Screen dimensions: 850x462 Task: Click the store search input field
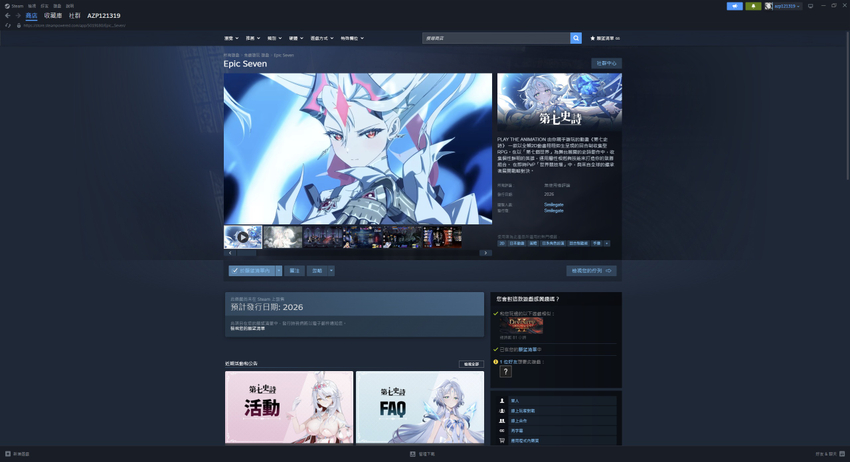coord(495,38)
